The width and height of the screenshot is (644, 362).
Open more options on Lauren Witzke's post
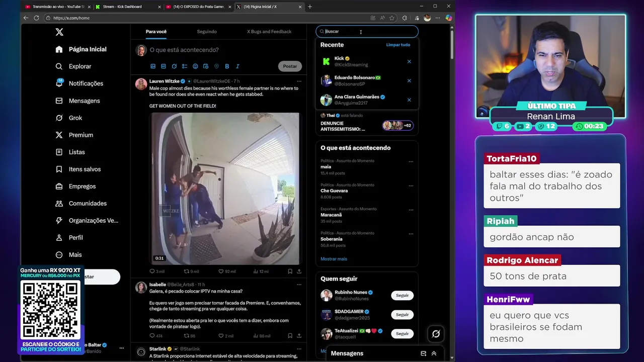tap(299, 81)
